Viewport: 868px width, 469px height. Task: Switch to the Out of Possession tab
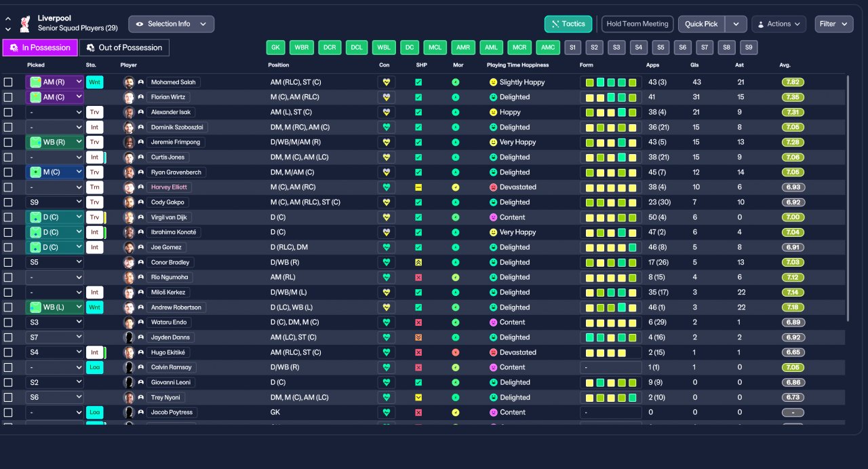pyautogui.click(x=124, y=48)
